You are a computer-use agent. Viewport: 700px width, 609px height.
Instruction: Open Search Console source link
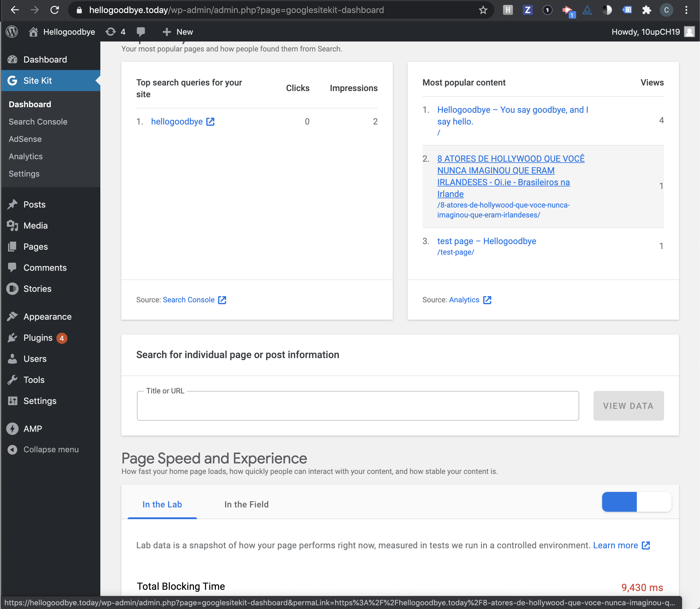(189, 300)
